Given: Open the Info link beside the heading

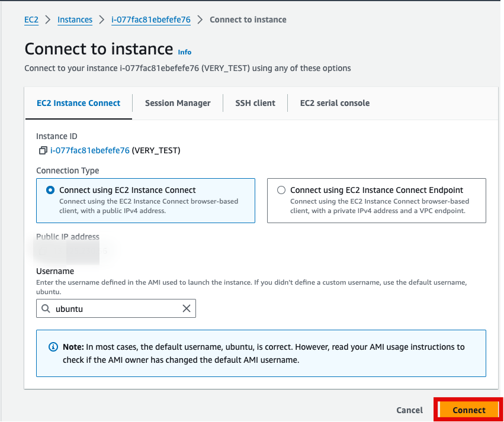Looking at the screenshot, I should click(x=185, y=52).
